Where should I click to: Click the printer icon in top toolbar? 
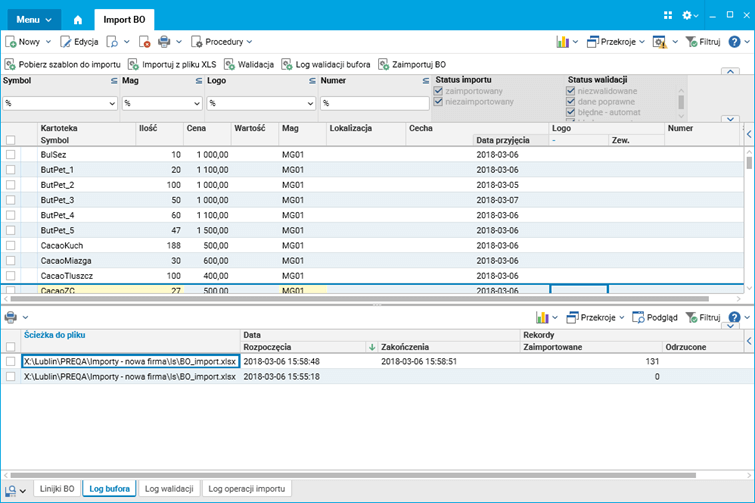164,42
